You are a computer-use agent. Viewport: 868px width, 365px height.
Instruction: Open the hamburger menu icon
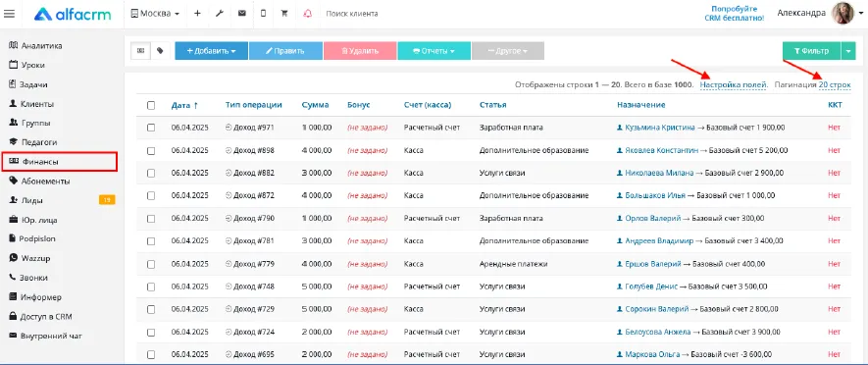9,14
